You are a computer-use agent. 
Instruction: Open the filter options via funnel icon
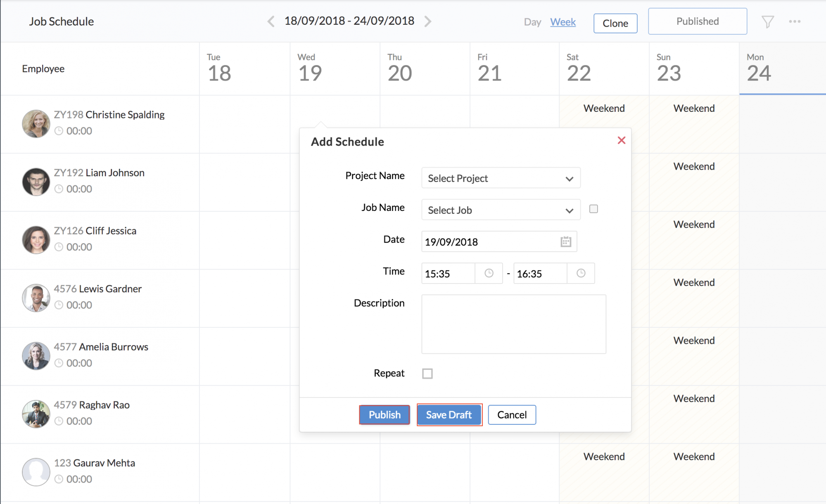click(x=767, y=21)
